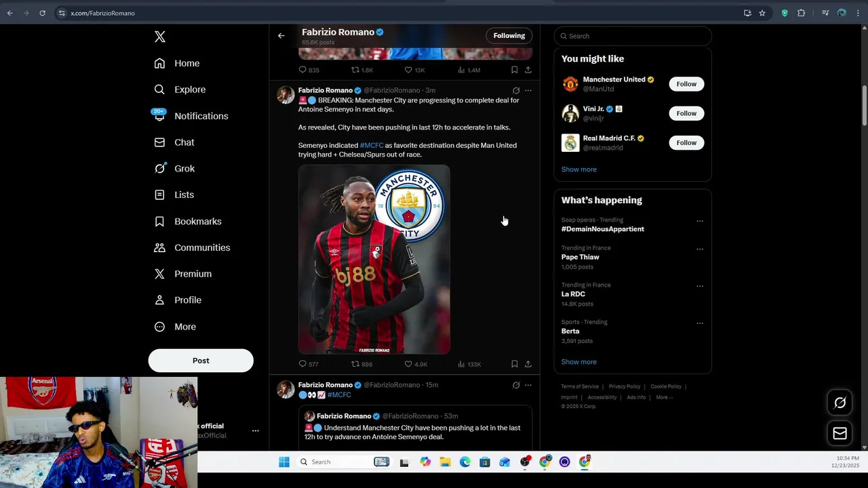Open browser extensions puzzle icon
This screenshot has width=868, height=488.
click(801, 13)
